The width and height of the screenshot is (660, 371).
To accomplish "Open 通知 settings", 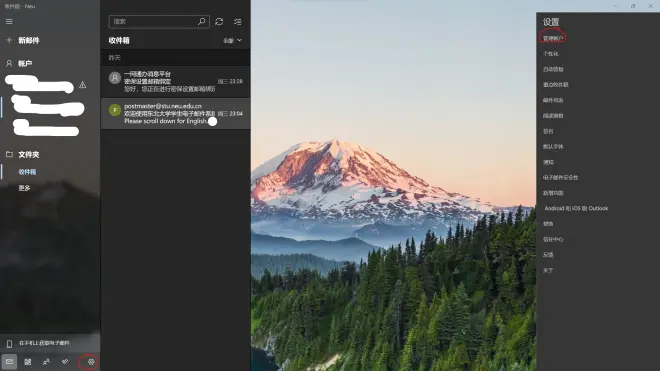I will pos(548,162).
